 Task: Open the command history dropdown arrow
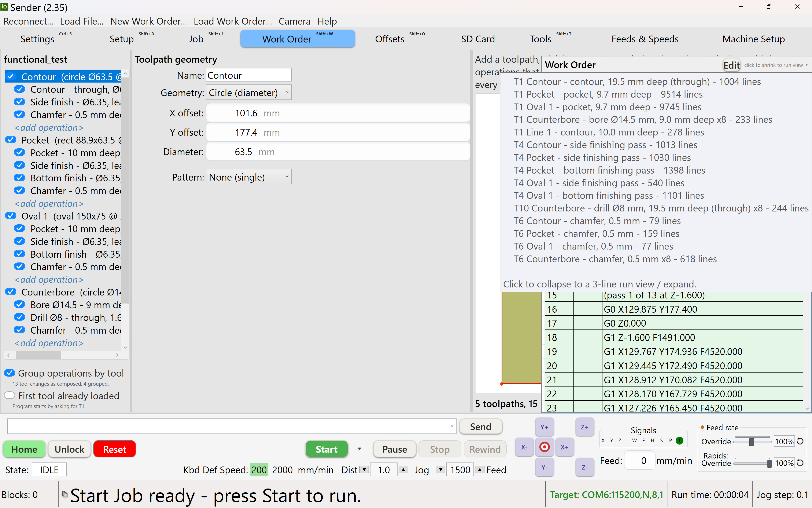tap(452, 426)
